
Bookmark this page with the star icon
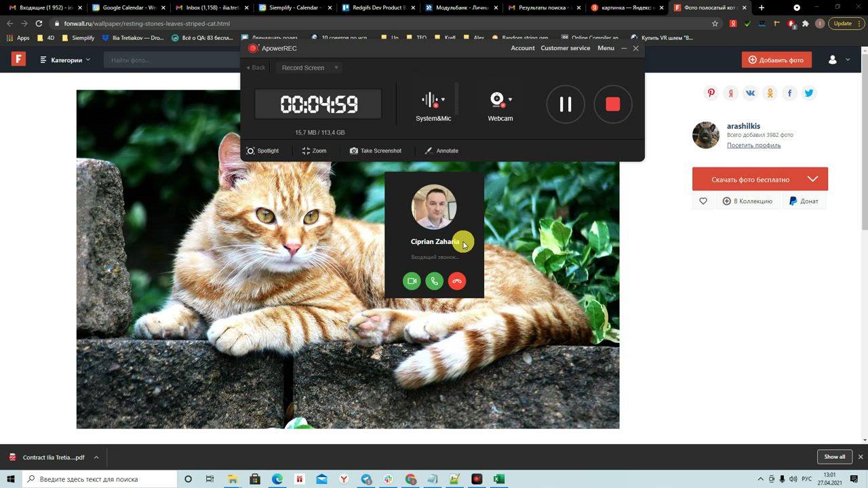(x=715, y=23)
